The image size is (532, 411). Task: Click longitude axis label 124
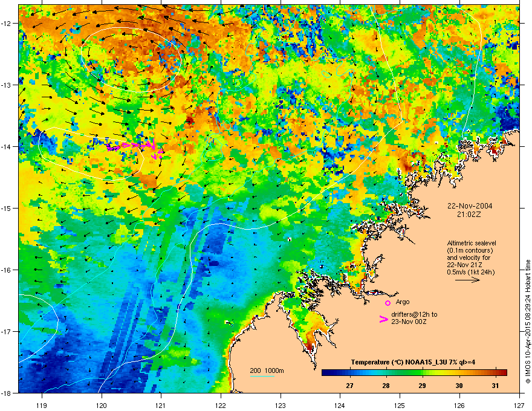click(340, 405)
